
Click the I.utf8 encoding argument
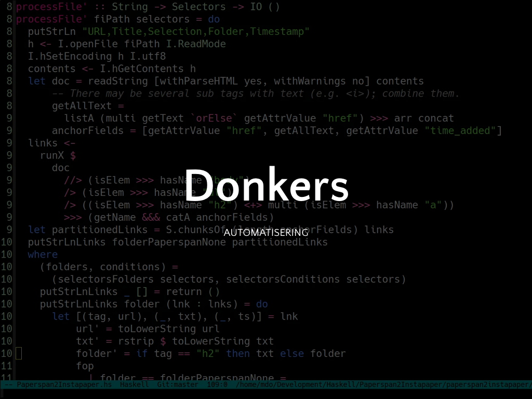[x=148, y=56]
